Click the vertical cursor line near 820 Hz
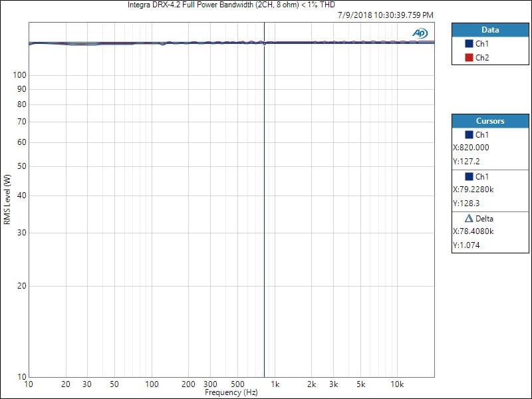This screenshot has width=532, height=399. (265, 199)
